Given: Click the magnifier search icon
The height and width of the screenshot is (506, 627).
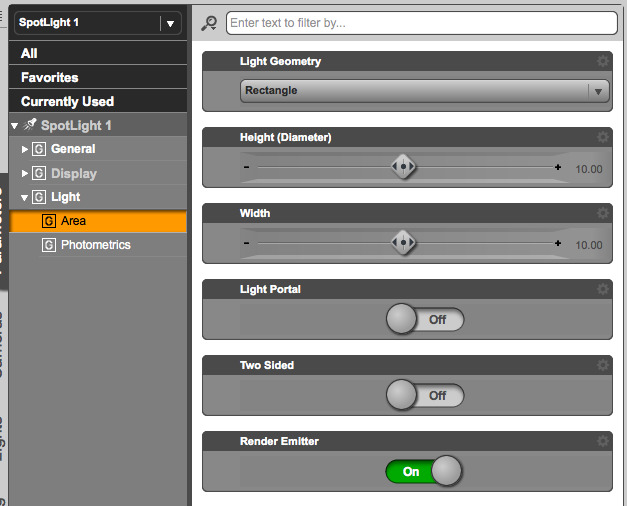Looking at the screenshot, I should (209, 23).
